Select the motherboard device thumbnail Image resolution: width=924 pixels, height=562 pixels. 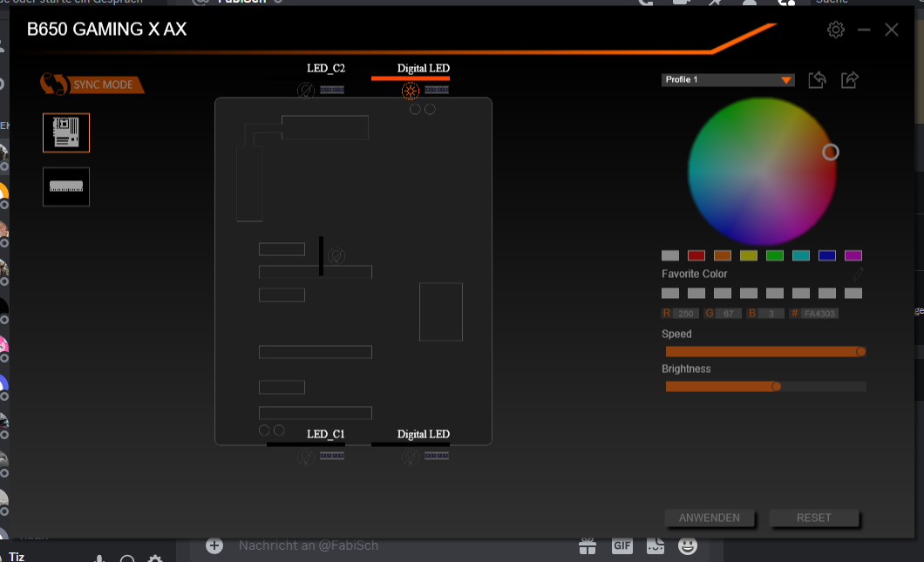pos(66,132)
